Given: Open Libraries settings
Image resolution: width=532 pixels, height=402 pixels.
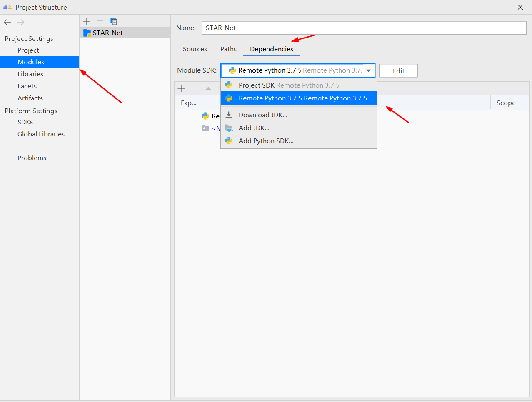Looking at the screenshot, I should (x=30, y=74).
